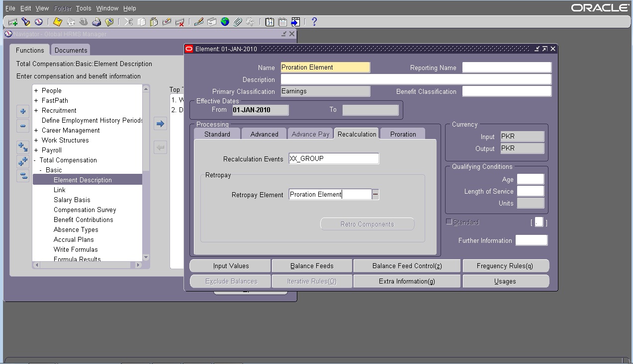This screenshot has height=364, width=633.
Task: Click the blue Add to List arrow button
Action: pos(160,124)
